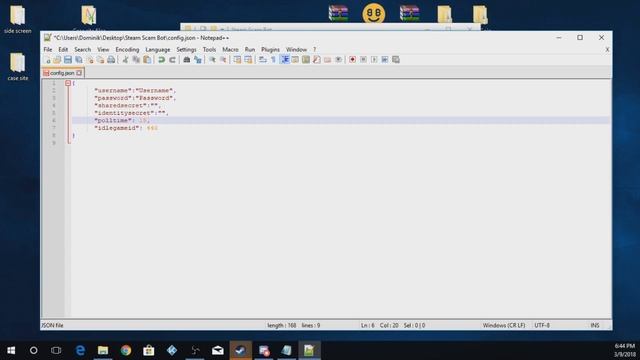Viewport: 640px width, 360px height.
Task: Open Google Chrome from the taskbar
Action: pyautogui.click(x=126, y=350)
